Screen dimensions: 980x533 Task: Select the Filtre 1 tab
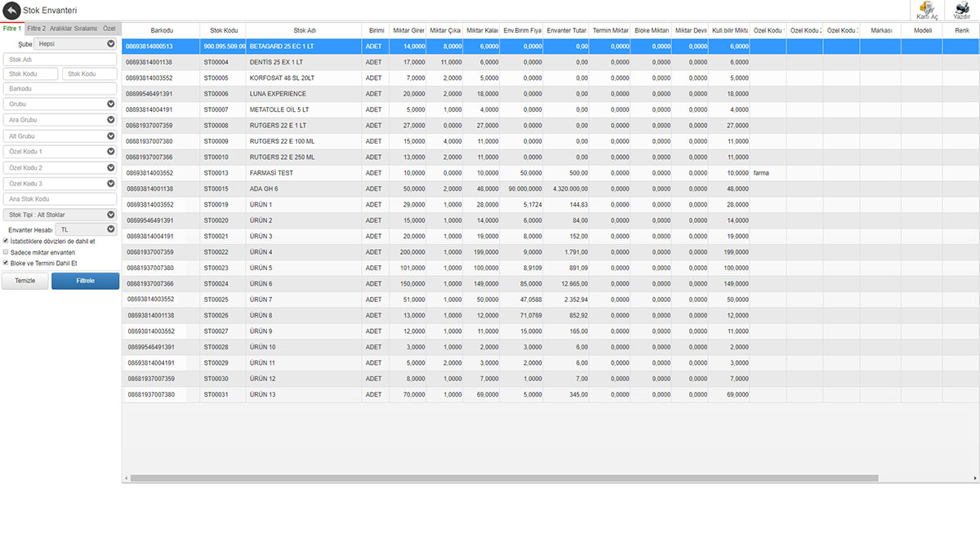[x=12, y=29]
